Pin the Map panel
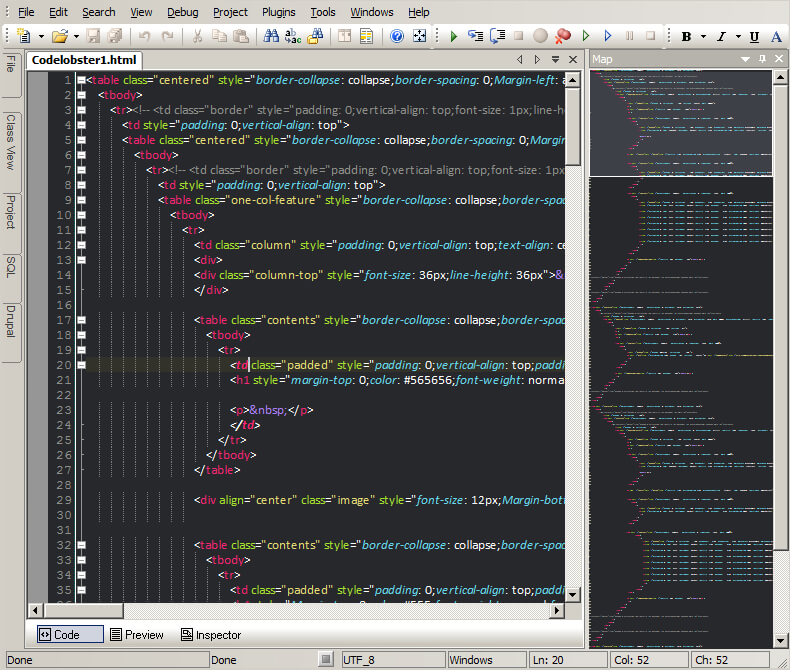The height and width of the screenshot is (672, 792). pos(763,60)
